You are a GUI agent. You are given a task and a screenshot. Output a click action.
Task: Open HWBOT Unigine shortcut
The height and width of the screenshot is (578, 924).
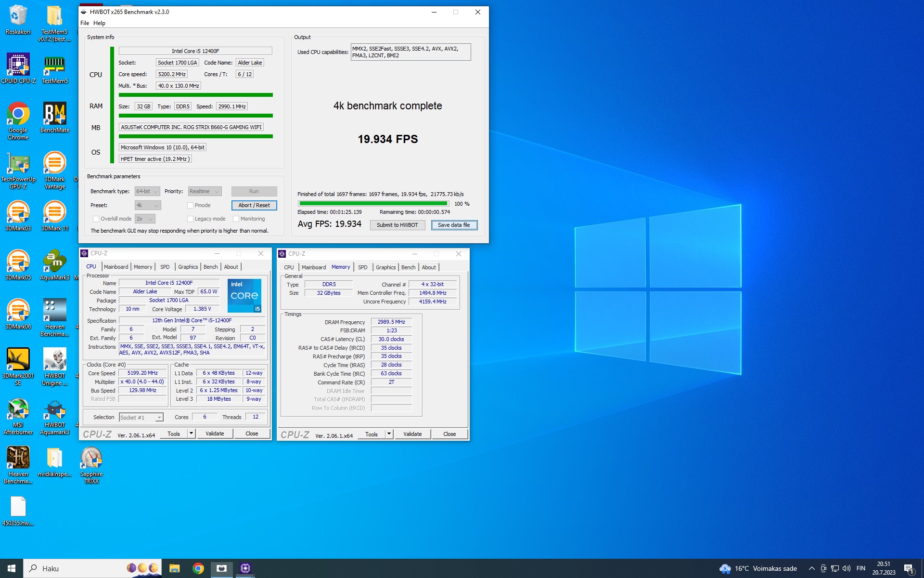[54, 367]
